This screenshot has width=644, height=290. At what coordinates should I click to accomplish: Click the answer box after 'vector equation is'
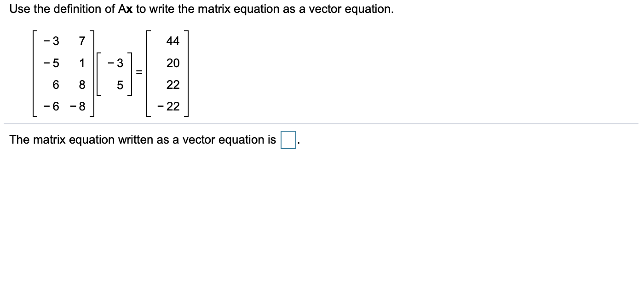click(x=288, y=140)
